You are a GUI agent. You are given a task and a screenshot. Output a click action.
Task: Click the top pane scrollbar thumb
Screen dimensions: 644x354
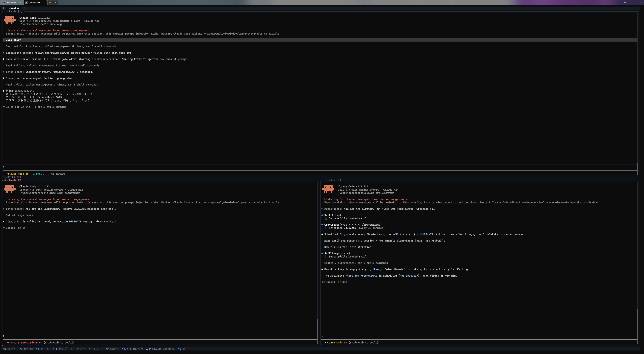click(637, 169)
